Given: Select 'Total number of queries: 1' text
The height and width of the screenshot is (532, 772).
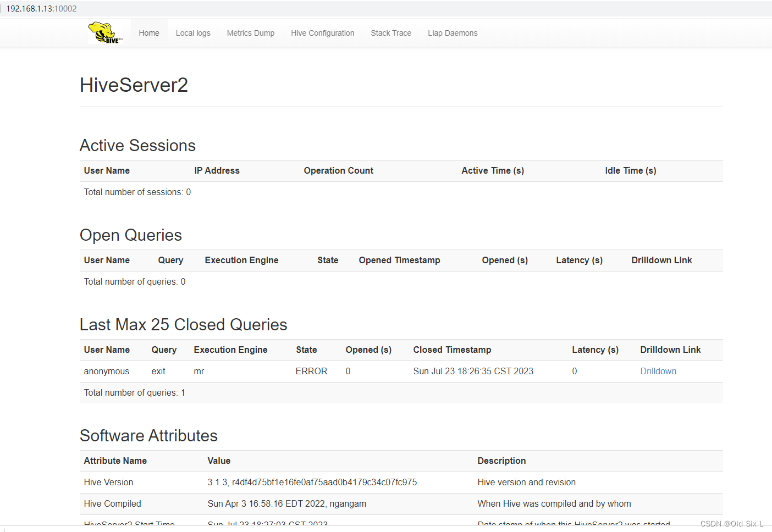Looking at the screenshot, I should click(135, 393).
